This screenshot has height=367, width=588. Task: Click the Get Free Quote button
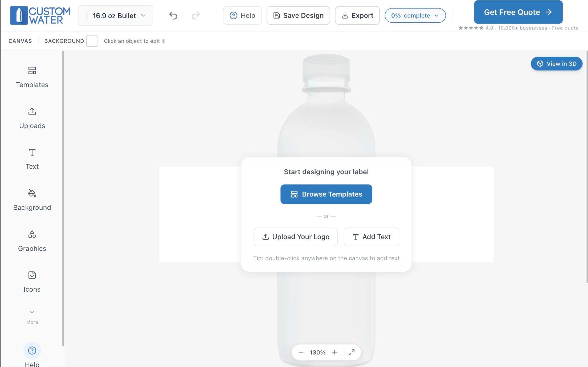coord(518,12)
